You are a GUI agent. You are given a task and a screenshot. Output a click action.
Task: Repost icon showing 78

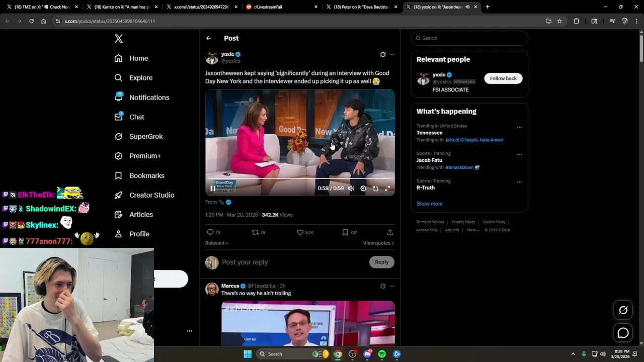tap(259, 232)
